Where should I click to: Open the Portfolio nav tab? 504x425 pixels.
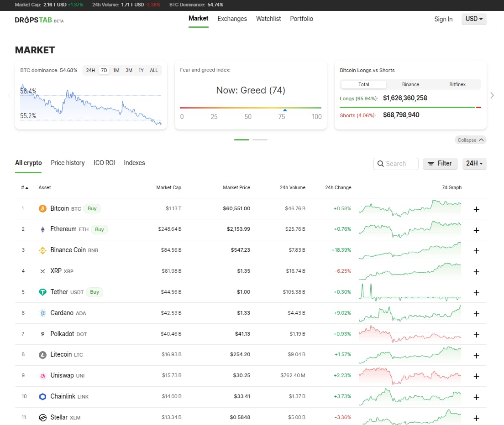[301, 19]
